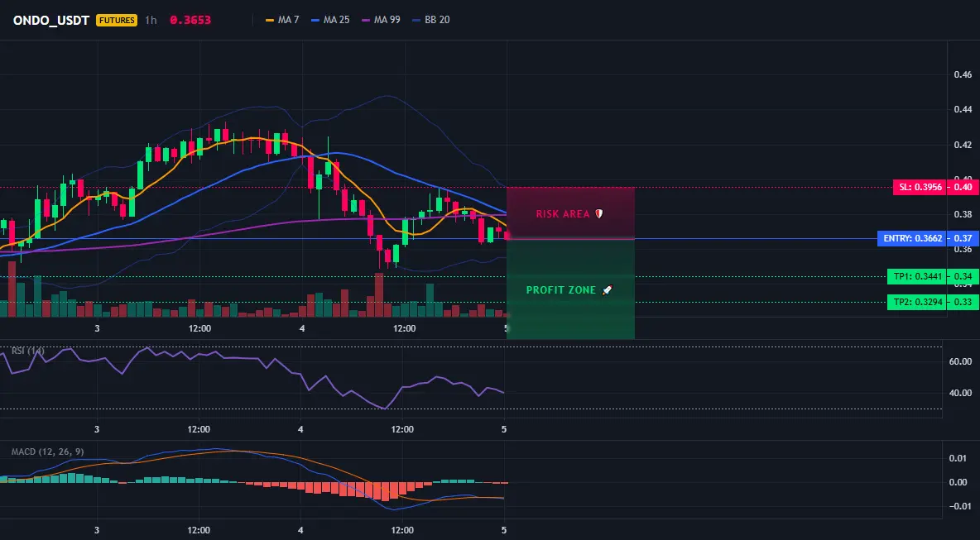Click date label 5 under the RSI pane
The height and width of the screenshot is (540, 980).
pyautogui.click(x=504, y=429)
